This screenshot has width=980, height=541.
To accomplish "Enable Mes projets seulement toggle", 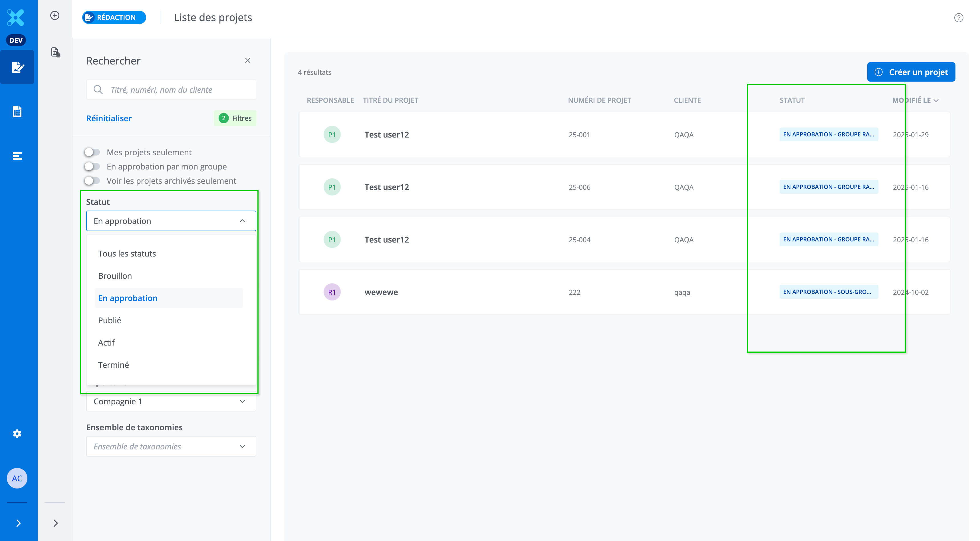I will 92,152.
